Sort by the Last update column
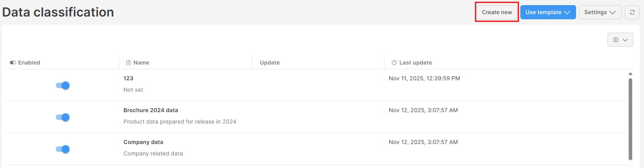 415,63
